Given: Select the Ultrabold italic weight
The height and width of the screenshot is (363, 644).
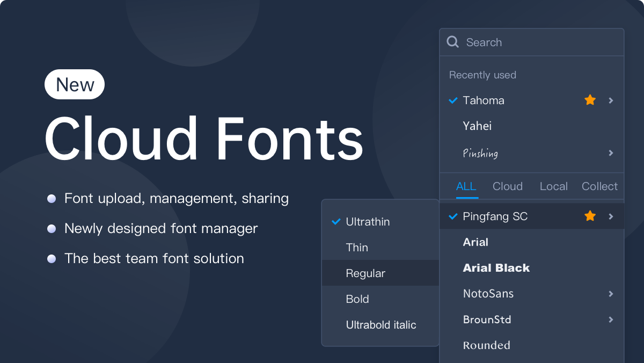Looking at the screenshot, I should [x=380, y=325].
